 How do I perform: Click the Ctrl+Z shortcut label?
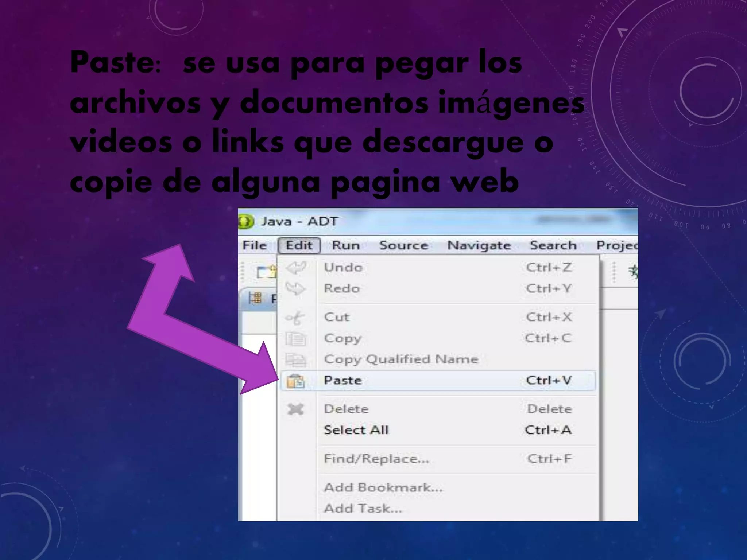(549, 267)
